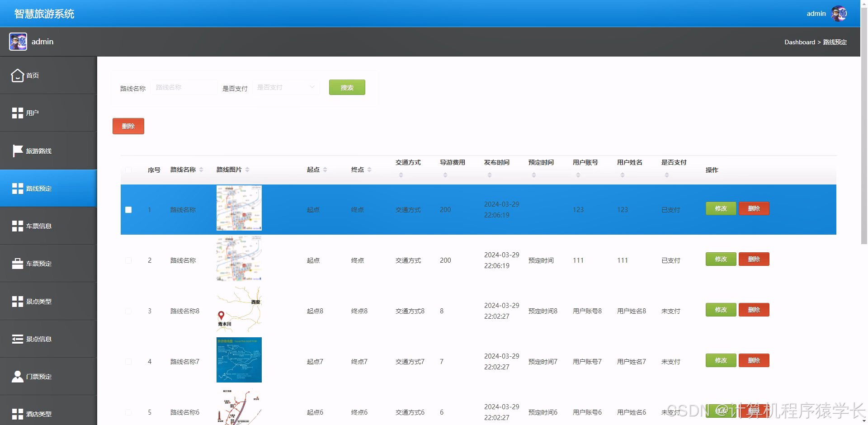Click the grid icon beside 用户
Screen dimensions: 868x425
(17, 113)
